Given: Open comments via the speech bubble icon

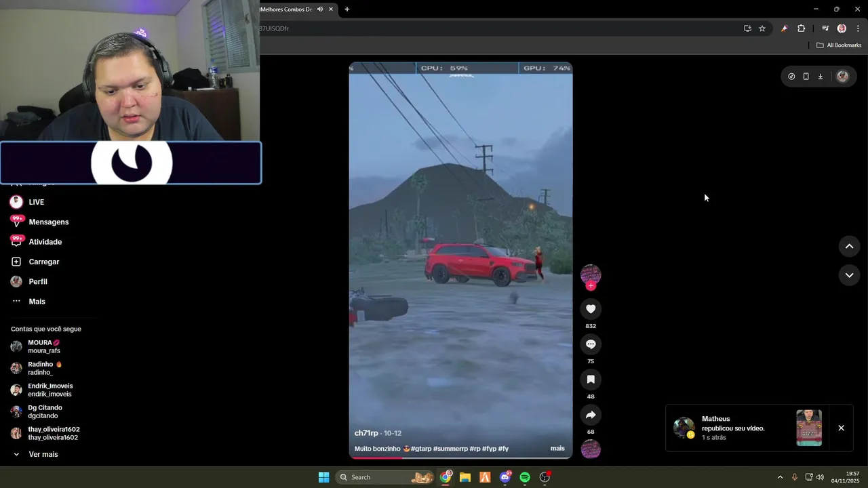Looking at the screenshot, I should click(591, 344).
